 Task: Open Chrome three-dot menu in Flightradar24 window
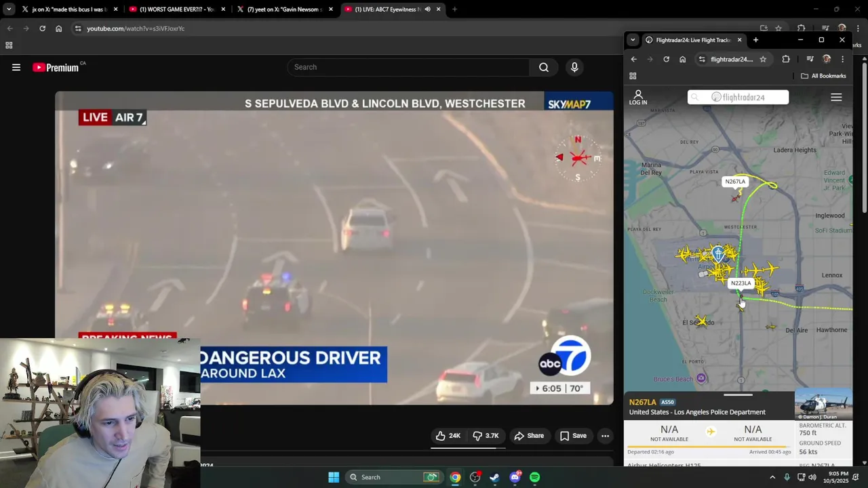pos(842,59)
